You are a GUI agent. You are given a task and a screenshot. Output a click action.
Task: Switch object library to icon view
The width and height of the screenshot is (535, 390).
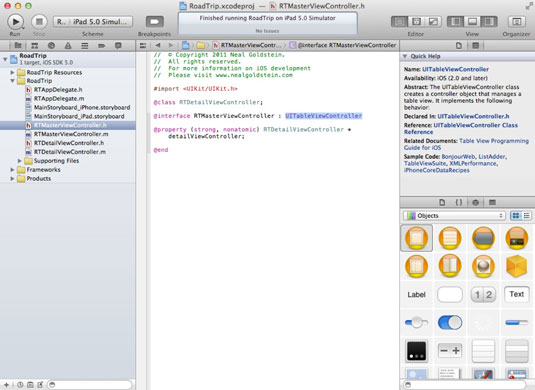[x=516, y=216]
